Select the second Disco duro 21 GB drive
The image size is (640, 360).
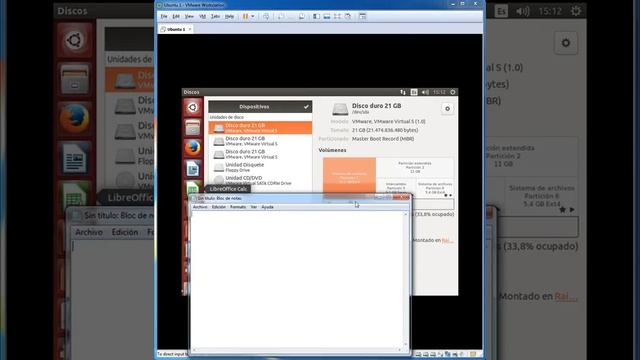point(260,141)
